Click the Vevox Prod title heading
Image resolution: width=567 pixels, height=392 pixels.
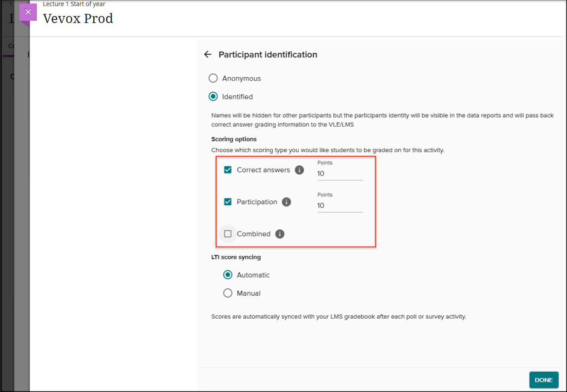coord(78,19)
